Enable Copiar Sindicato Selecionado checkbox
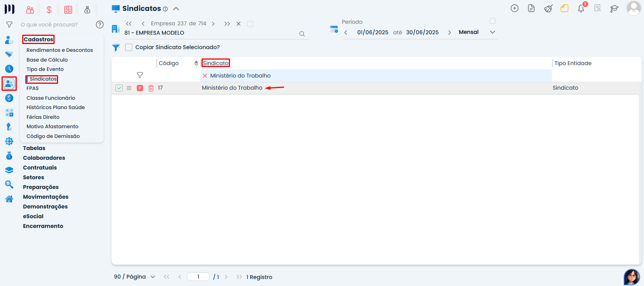Image resolution: width=644 pixels, height=286 pixels. tap(129, 47)
